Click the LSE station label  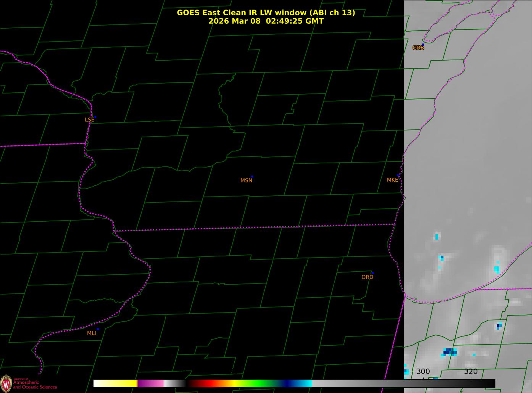point(89,120)
